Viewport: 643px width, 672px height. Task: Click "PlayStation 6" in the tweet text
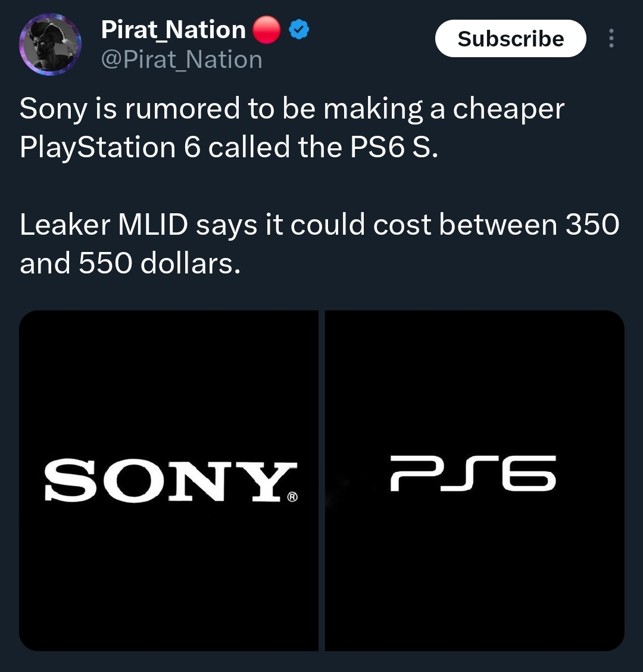(110, 148)
